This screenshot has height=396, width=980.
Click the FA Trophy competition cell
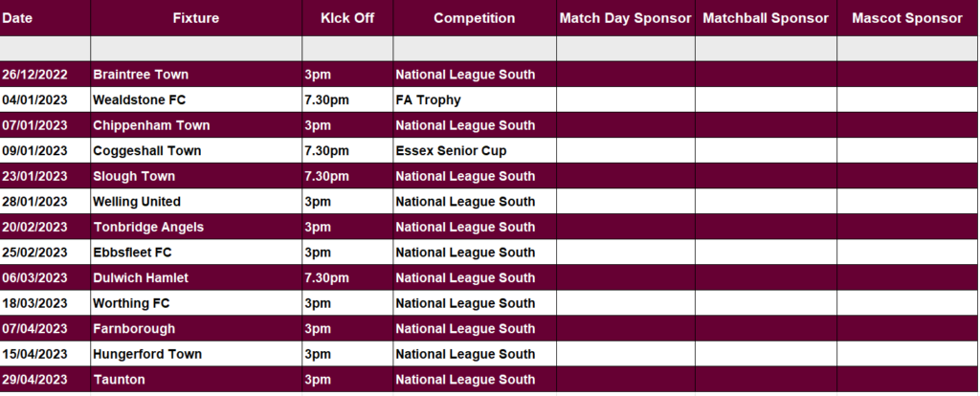point(475,99)
